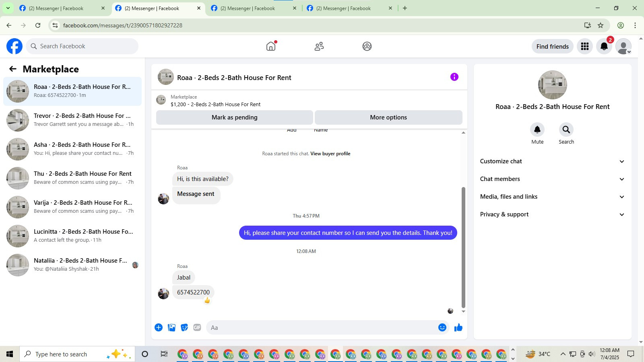The height and width of the screenshot is (362, 644).
Task: Click the thumbs-up reaction on 6574522700
Action: pyautogui.click(x=207, y=300)
